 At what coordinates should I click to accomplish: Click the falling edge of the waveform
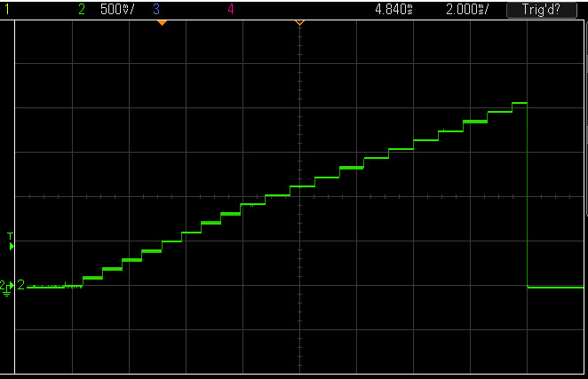528,195
